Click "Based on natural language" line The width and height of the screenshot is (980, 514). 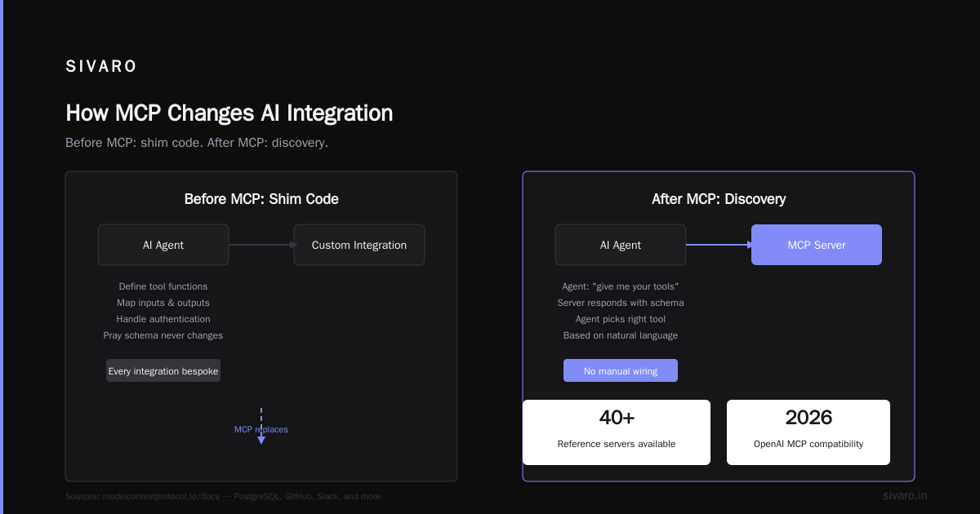point(621,335)
